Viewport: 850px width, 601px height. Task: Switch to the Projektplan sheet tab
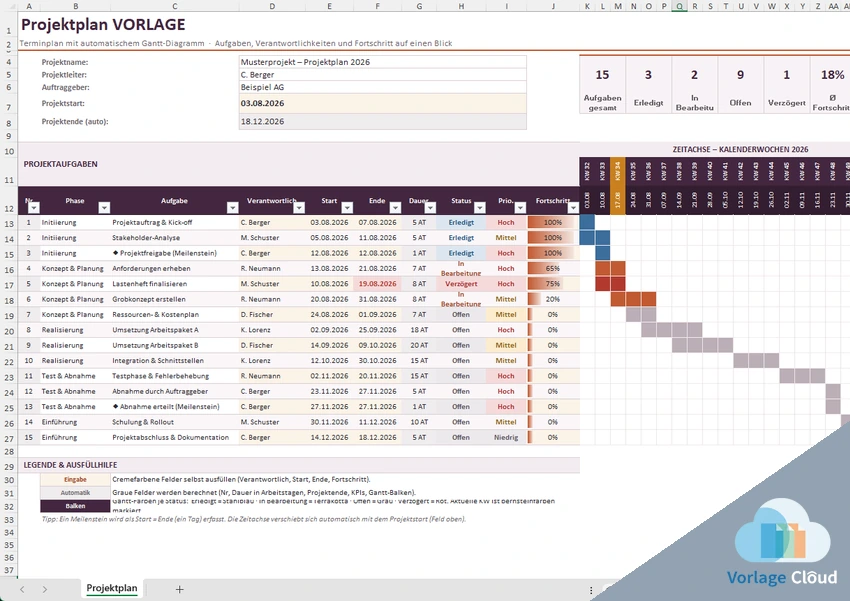[112, 589]
